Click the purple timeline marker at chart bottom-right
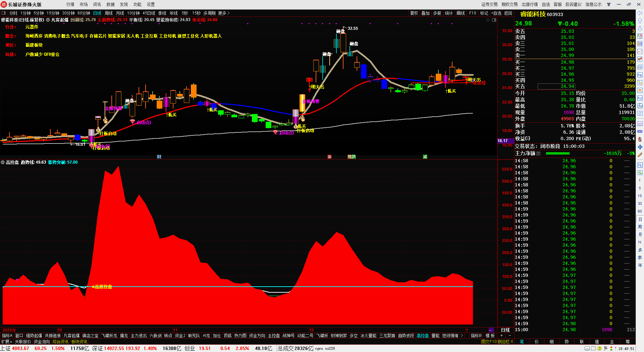This screenshot has width=644, height=352. (x=491, y=330)
